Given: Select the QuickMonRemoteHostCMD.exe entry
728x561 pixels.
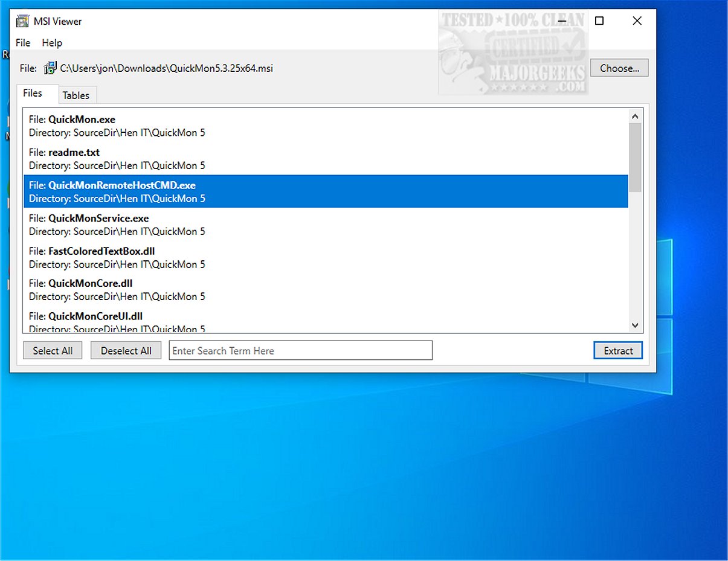Looking at the screenshot, I should coord(326,191).
